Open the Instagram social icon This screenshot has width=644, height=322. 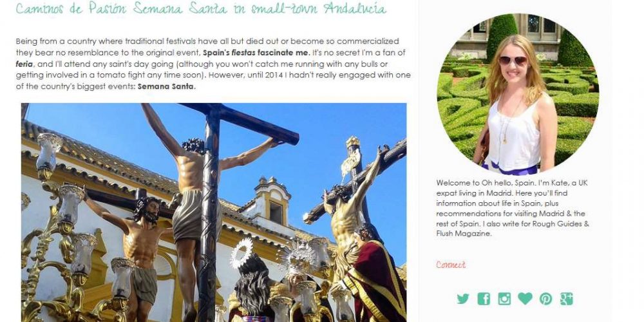click(x=504, y=299)
